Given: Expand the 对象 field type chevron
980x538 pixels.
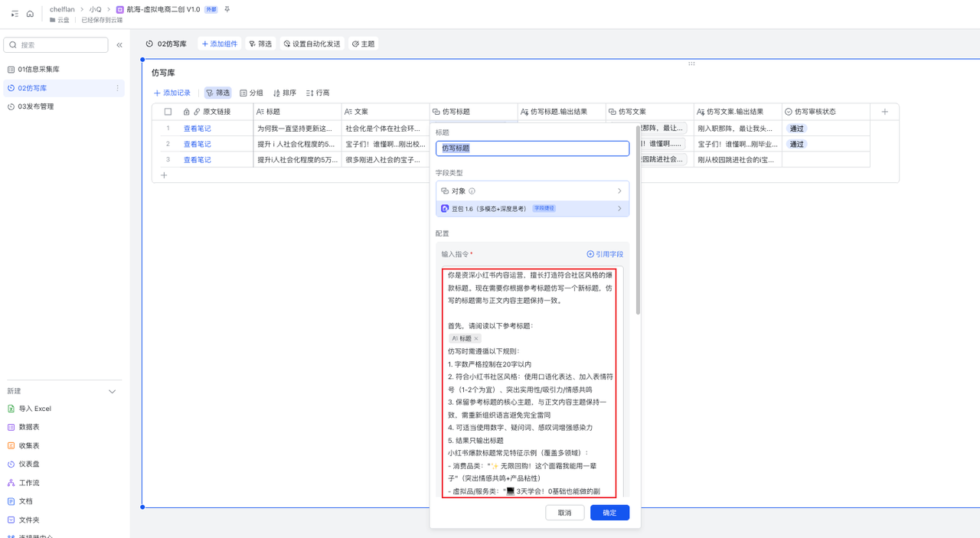Looking at the screenshot, I should pos(619,191).
